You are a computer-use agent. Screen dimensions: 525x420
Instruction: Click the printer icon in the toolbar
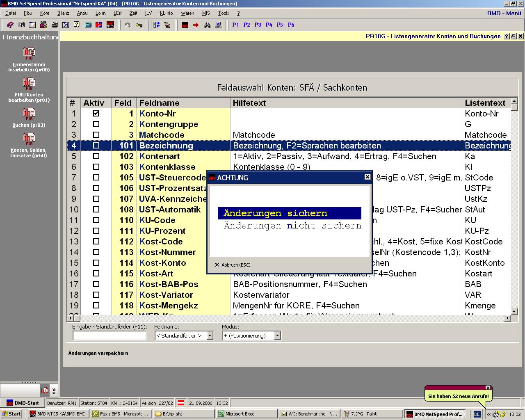[55, 25]
